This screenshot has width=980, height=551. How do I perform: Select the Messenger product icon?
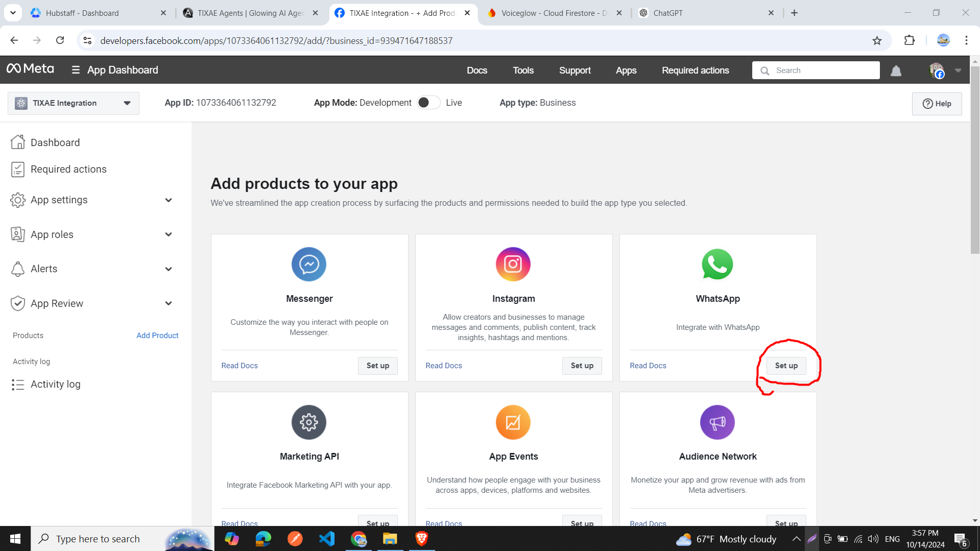tap(309, 264)
